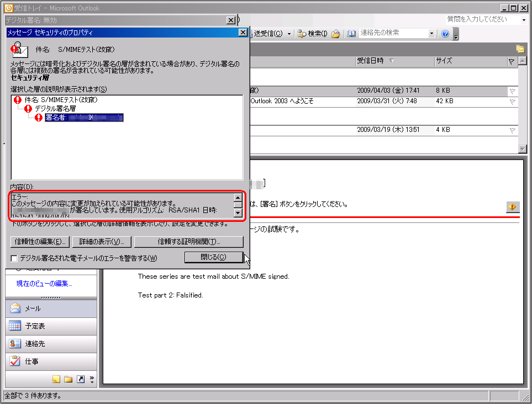Open 連絡先の検索 dropdown arrow

point(431,33)
